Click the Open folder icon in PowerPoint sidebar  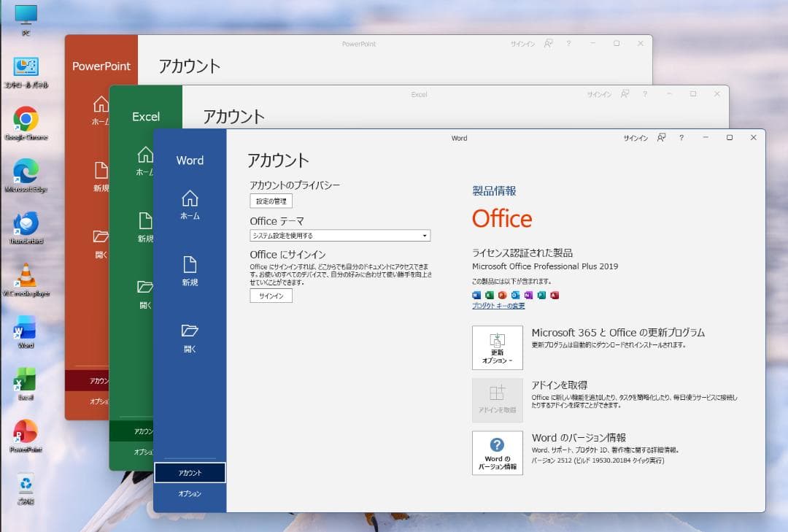tap(101, 236)
